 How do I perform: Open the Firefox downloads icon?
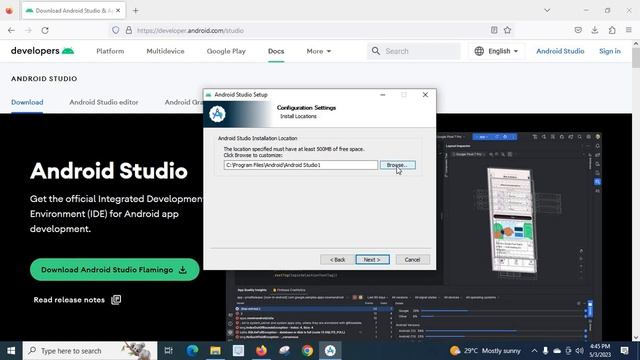[x=595, y=30]
